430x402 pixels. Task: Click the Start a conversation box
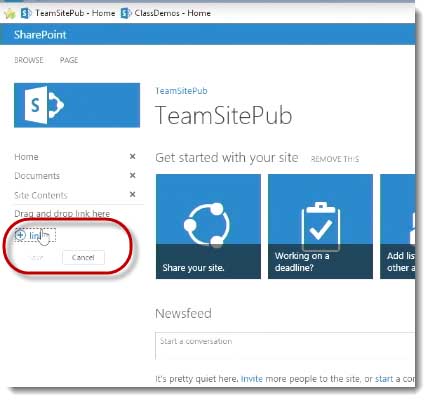point(285,345)
